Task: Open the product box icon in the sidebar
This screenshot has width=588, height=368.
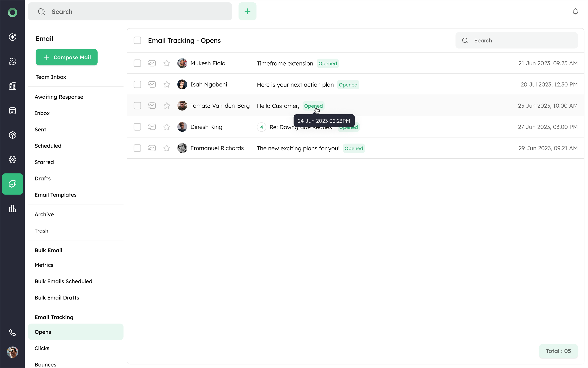Action: pos(12,135)
